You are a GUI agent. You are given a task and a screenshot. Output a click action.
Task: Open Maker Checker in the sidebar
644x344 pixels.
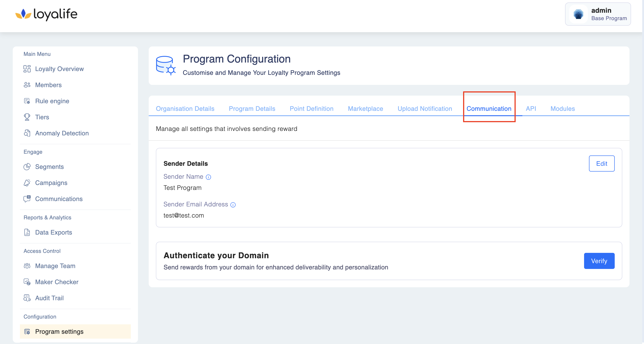click(57, 282)
